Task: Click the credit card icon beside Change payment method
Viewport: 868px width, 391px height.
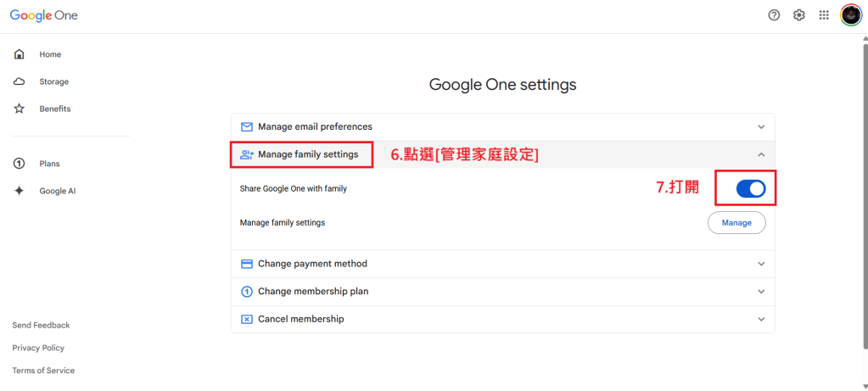Action: tap(247, 264)
